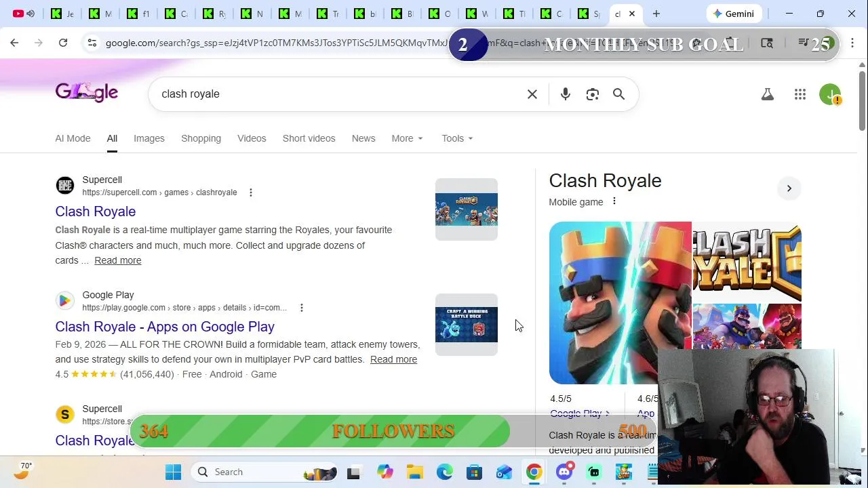Open the blue King image in panel

(x=620, y=303)
